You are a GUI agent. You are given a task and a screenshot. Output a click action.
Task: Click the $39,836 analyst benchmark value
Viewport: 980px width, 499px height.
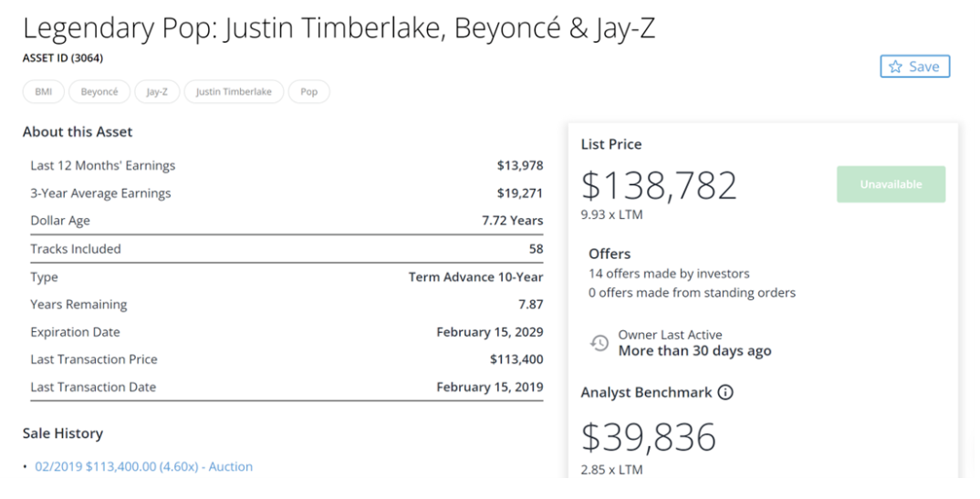(x=648, y=438)
